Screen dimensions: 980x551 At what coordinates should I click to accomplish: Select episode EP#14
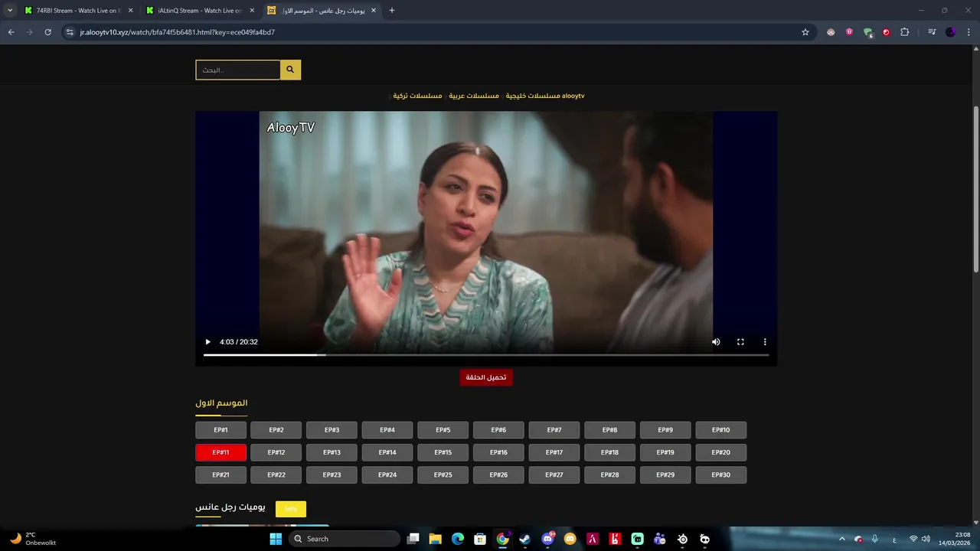coord(387,452)
